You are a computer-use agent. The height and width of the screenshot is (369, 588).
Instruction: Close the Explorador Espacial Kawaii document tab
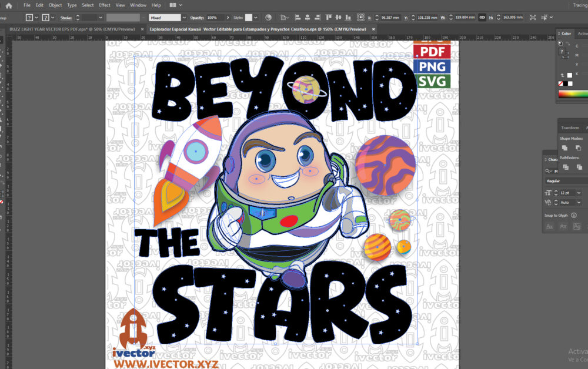373,29
